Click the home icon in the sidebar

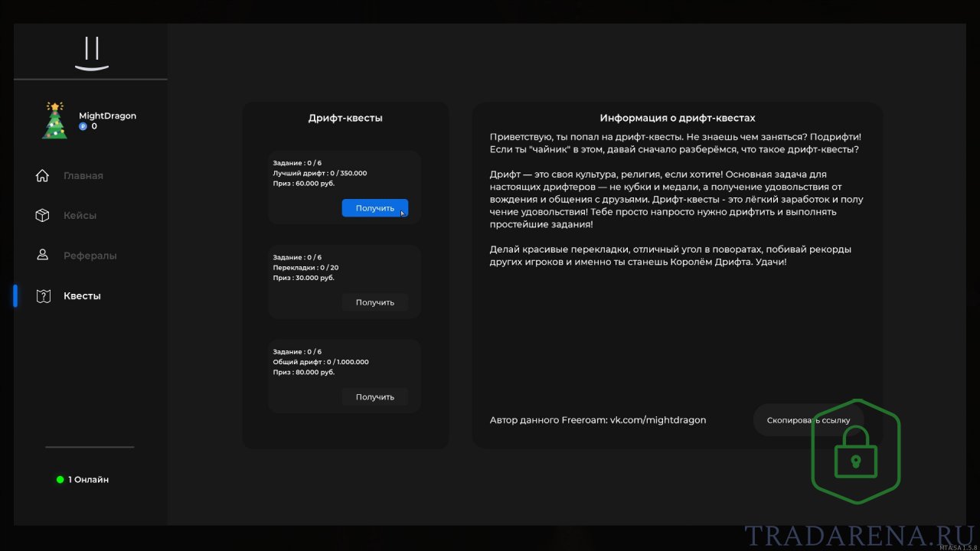coord(43,175)
